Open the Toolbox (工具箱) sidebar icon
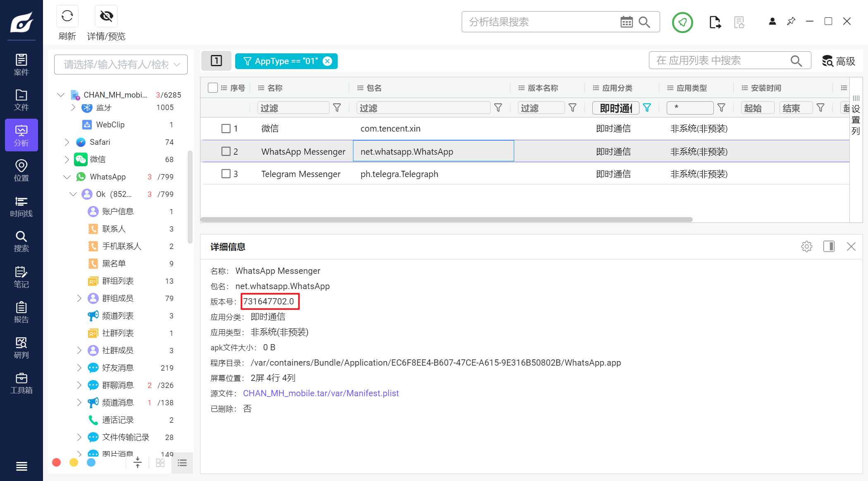Viewport: 868px width, 481px height. tap(21, 383)
